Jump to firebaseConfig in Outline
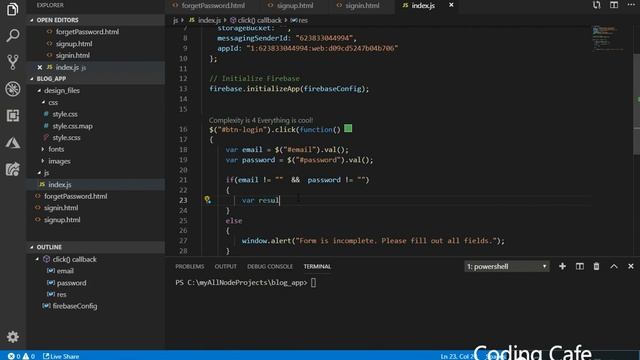 coord(75,306)
